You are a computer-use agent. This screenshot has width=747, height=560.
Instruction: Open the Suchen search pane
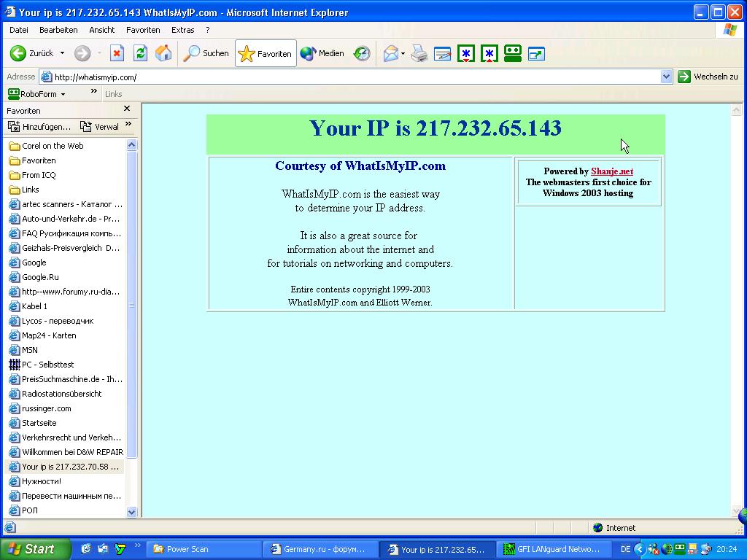[x=206, y=53]
